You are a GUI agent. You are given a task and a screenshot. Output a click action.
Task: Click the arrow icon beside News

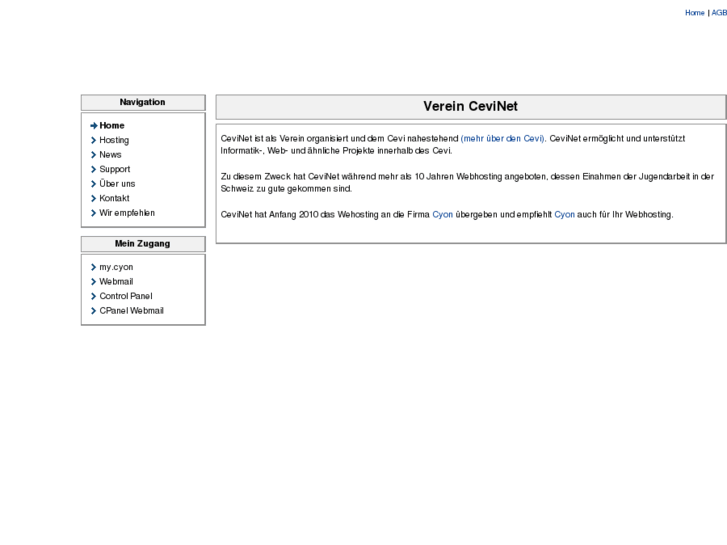tap(93, 155)
